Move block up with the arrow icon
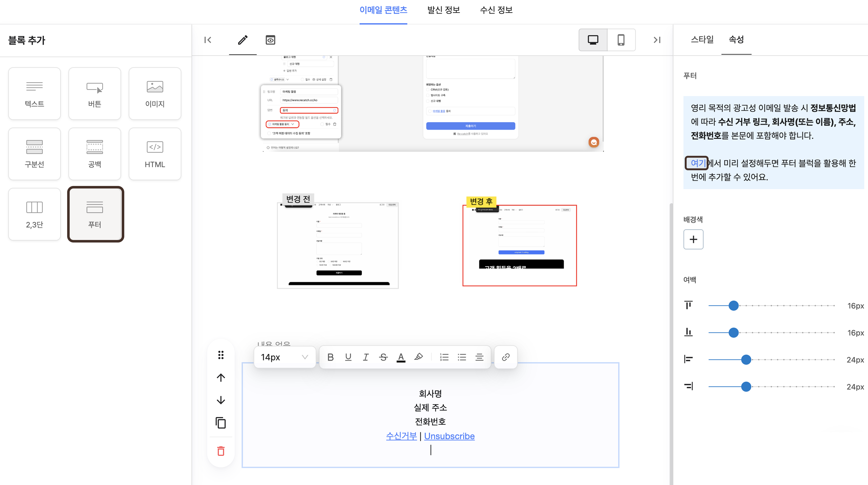This screenshot has height=485, width=868. coord(221,377)
